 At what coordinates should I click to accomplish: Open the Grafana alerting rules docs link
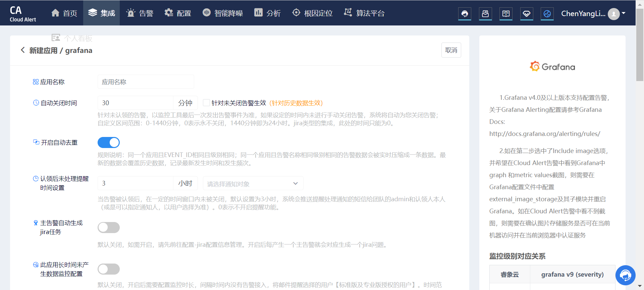click(544, 134)
